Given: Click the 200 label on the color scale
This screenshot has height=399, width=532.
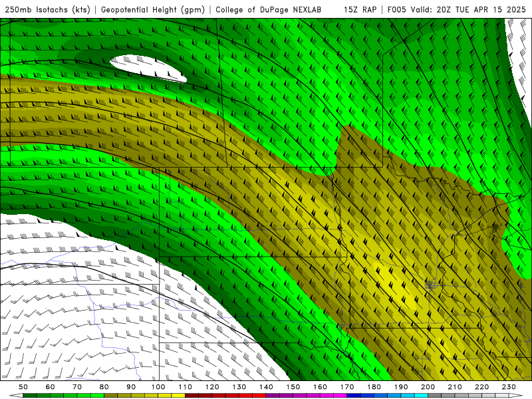Looking at the screenshot, I should tap(428, 387).
